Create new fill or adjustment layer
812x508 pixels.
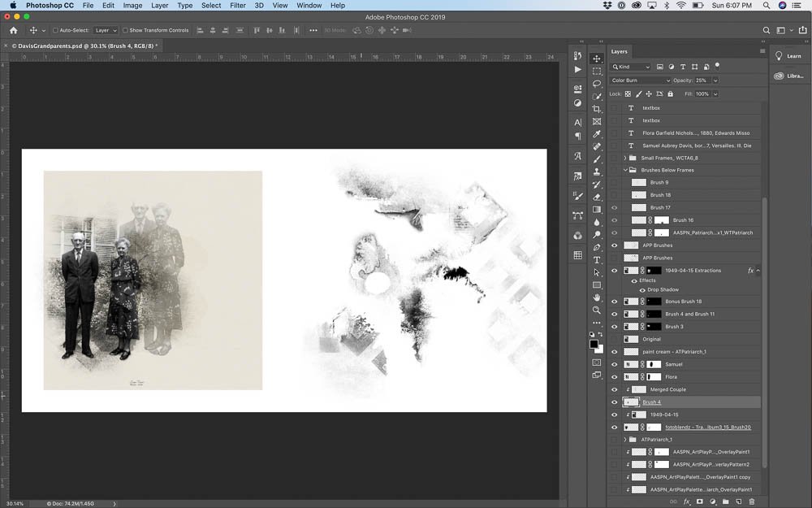[x=713, y=501]
